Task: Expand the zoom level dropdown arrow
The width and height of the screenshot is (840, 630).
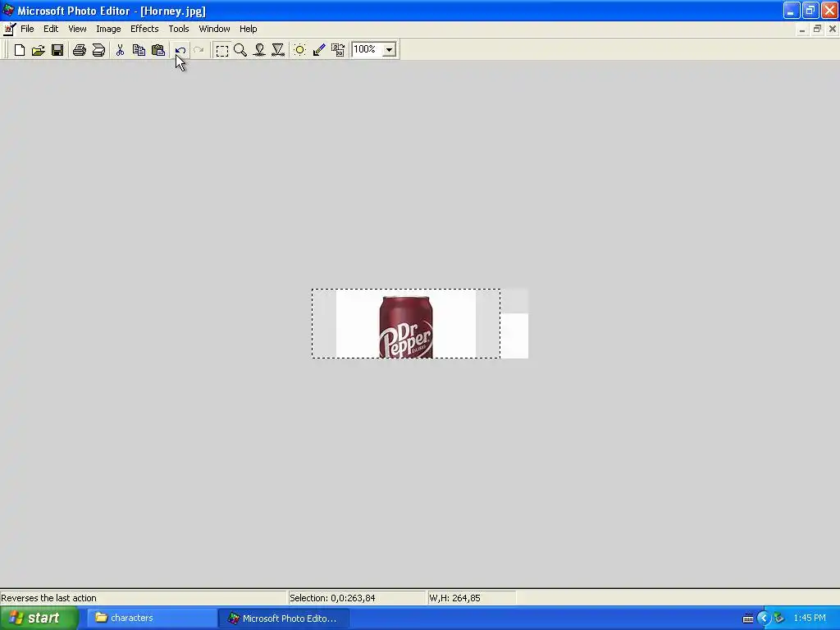Action: (390, 50)
